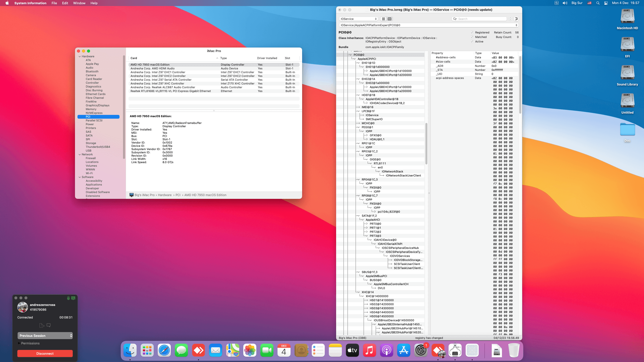Open Apple TV from the Dock
Screen dimensions: 644x362
click(x=352, y=350)
